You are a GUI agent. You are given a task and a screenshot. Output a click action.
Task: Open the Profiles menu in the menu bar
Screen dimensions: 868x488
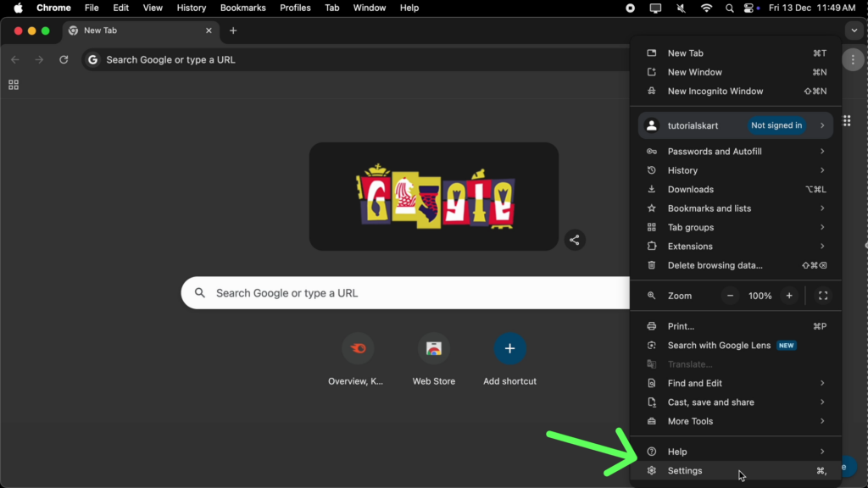(x=295, y=8)
